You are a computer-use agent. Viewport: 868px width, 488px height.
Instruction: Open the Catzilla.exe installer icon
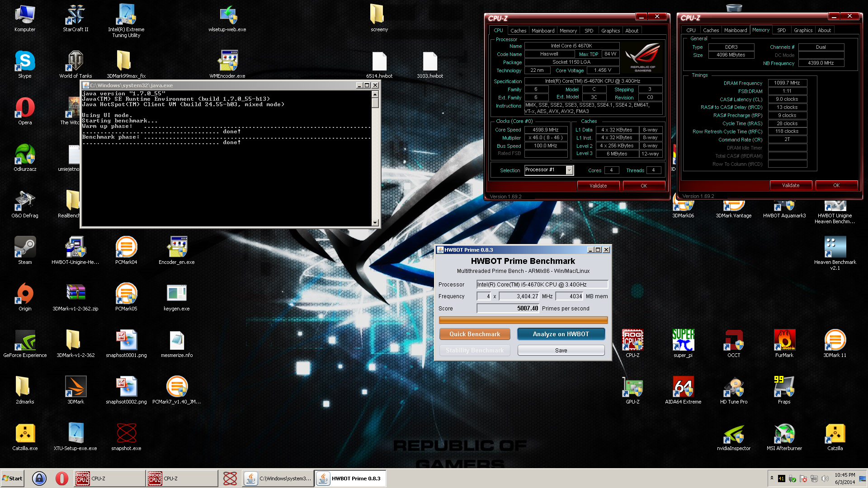(x=25, y=437)
